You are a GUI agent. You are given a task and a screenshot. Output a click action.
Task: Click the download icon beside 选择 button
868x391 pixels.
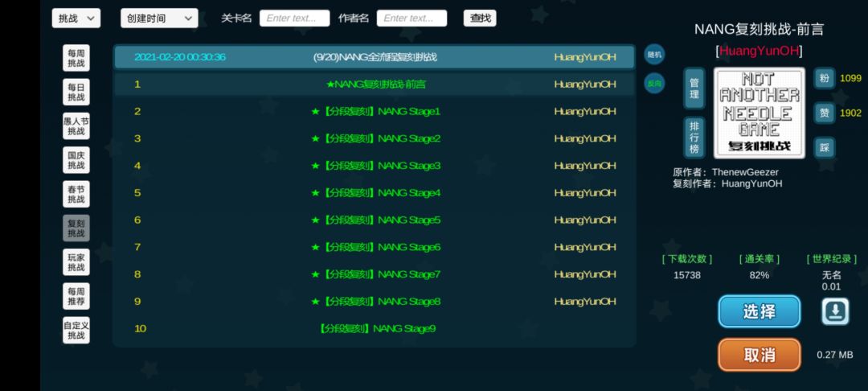pos(835,311)
